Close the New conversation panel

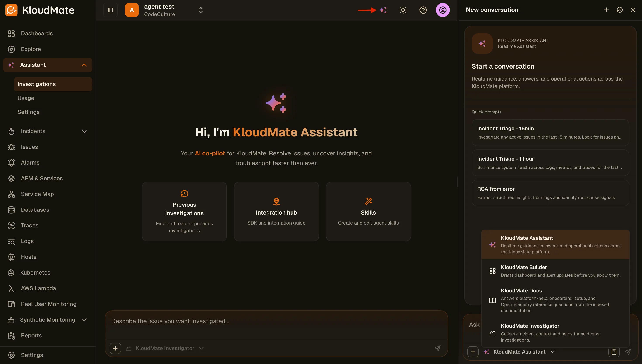click(632, 10)
